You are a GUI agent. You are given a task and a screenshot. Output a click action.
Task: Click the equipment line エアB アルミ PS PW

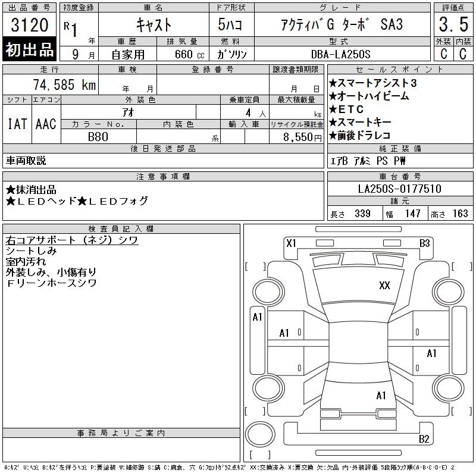click(368, 161)
